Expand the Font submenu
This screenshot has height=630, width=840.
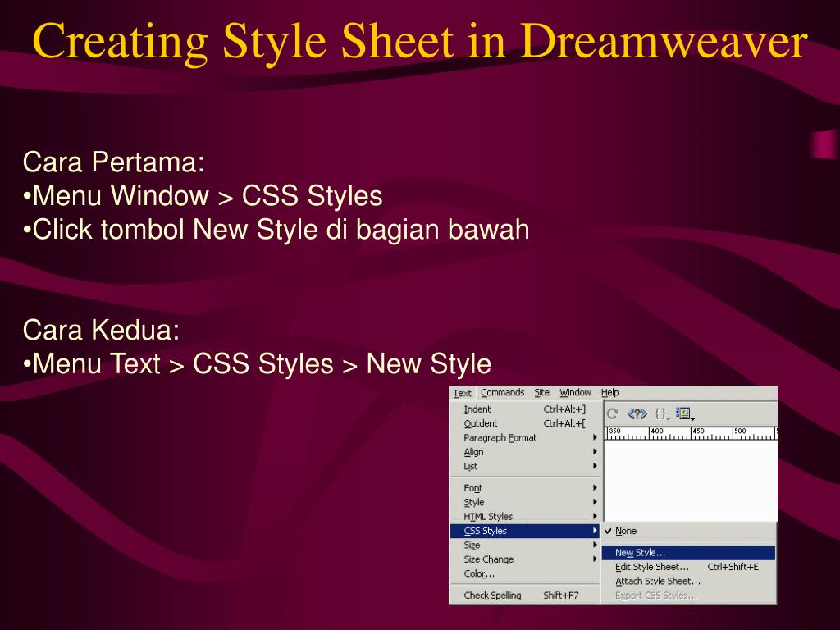525,488
